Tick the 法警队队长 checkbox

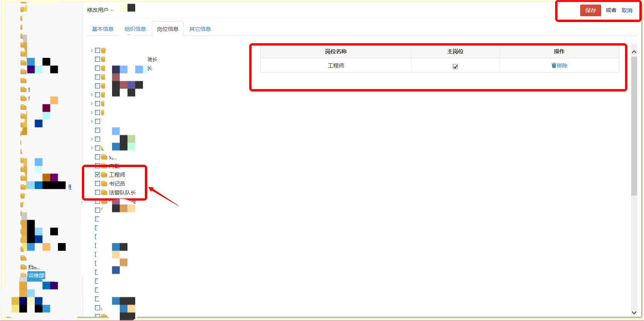tap(97, 193)
